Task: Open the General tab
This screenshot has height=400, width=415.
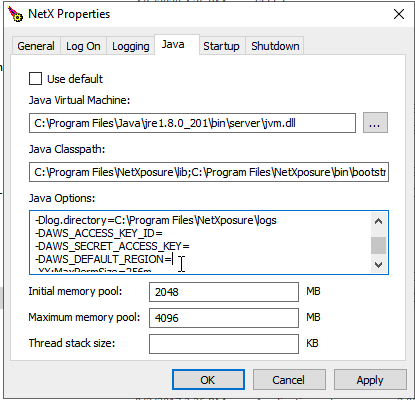Action: coord(36,46)
